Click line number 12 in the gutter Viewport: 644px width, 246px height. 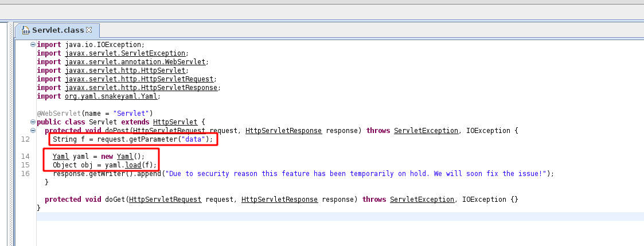point(25,139)
